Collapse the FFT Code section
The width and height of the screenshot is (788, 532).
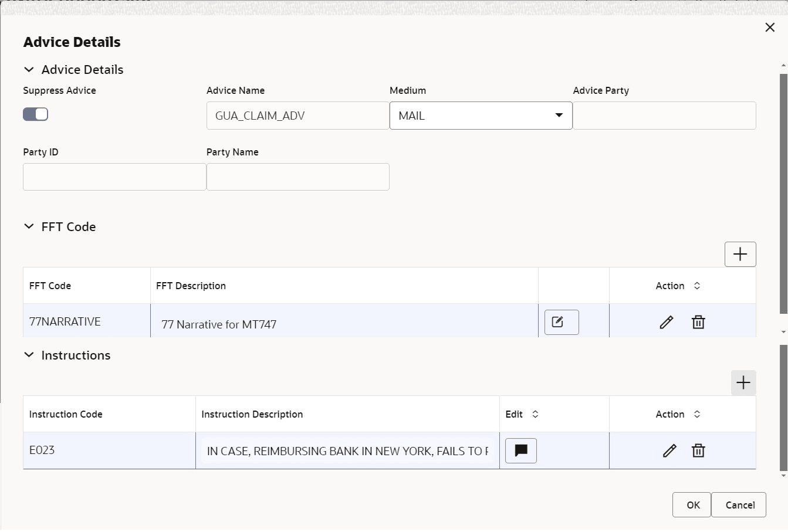29,226
